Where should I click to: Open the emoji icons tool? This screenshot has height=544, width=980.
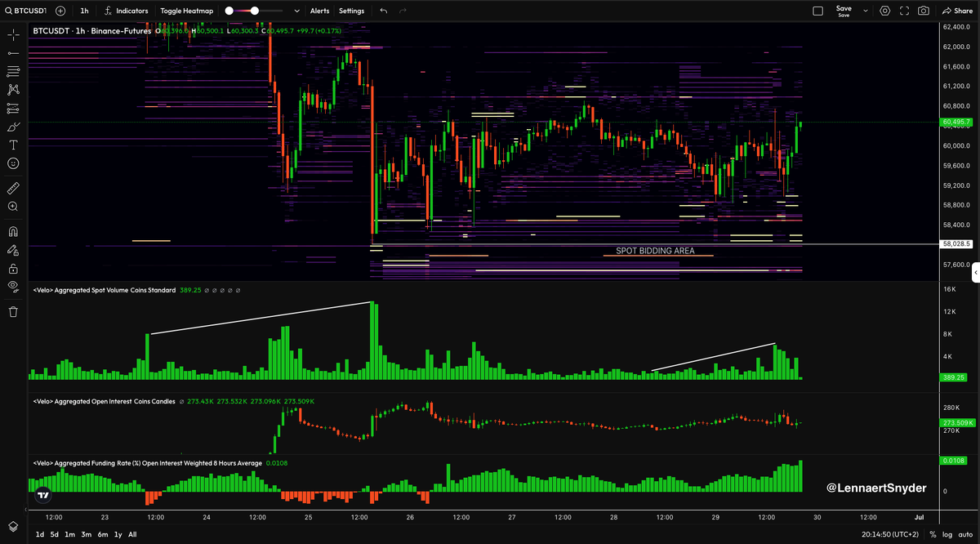tap(13, 163)
